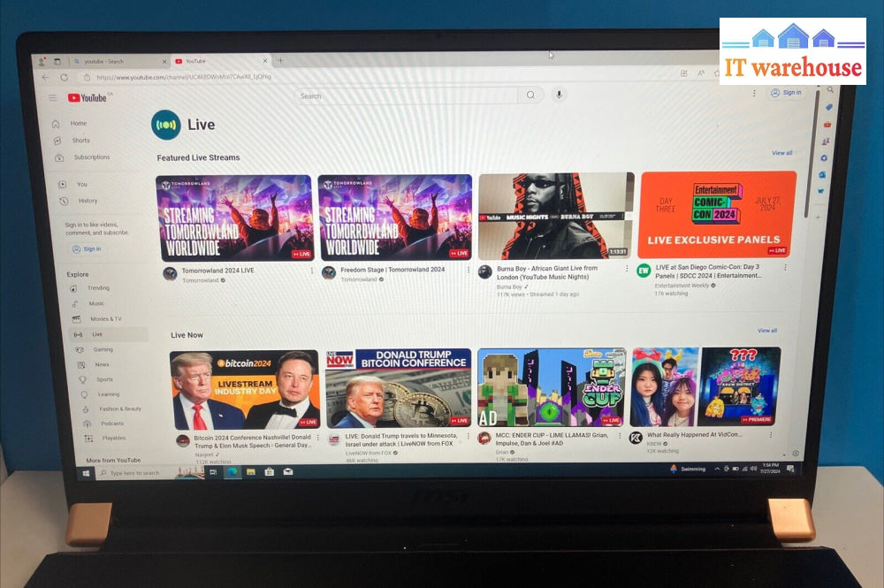The height and width of the screenshot is (588, 884).
Task: Open Trending in the Explore section
Action: pos(98,288)
